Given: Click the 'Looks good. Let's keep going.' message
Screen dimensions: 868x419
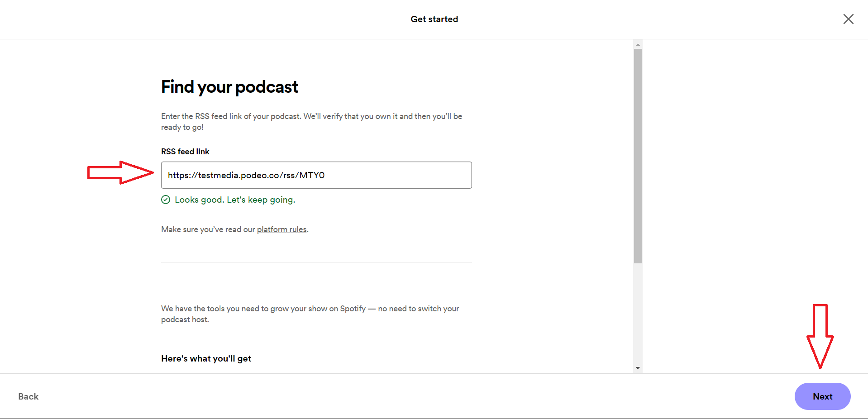Looking at the screenshot, I should coord(235,200).
